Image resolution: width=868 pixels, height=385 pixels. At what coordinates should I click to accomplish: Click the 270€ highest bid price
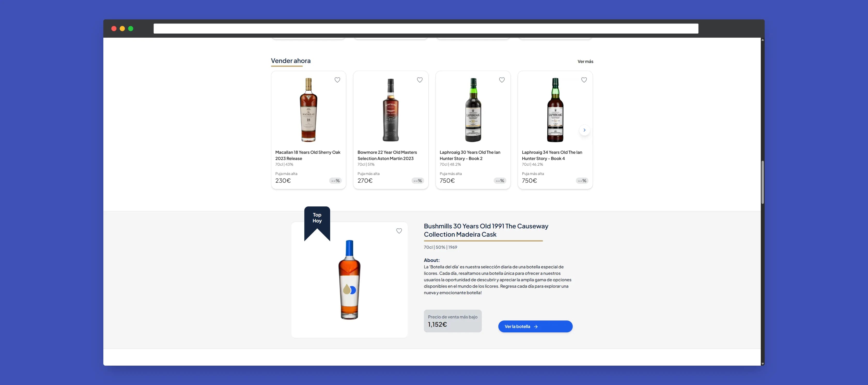click(x=365, y=181)
